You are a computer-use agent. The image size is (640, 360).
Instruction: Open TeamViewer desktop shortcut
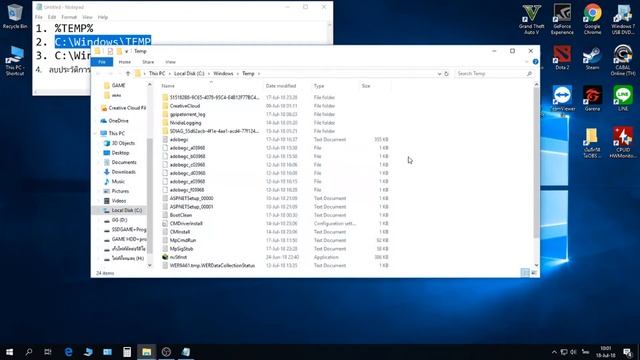click(x=562, y=98)
